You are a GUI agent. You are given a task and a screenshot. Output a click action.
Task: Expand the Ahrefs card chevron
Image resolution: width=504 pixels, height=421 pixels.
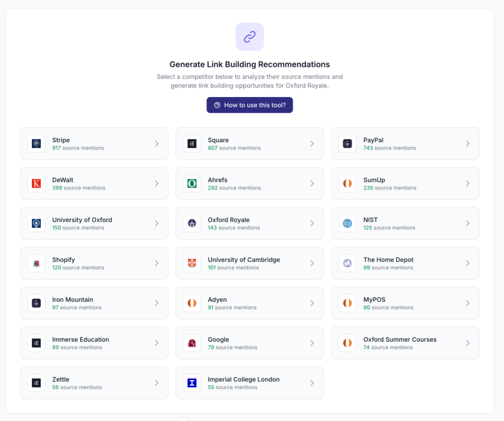tap(312, 183)
